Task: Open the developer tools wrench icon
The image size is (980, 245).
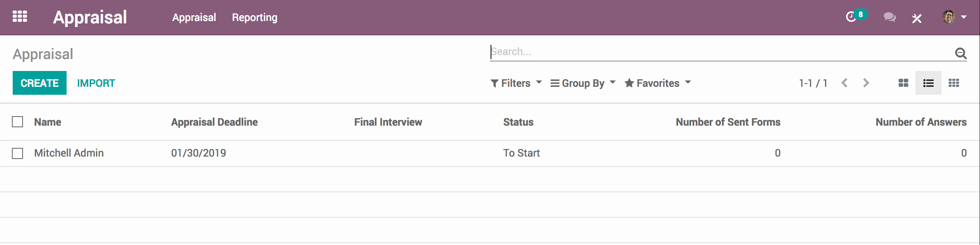Action: 917,18
